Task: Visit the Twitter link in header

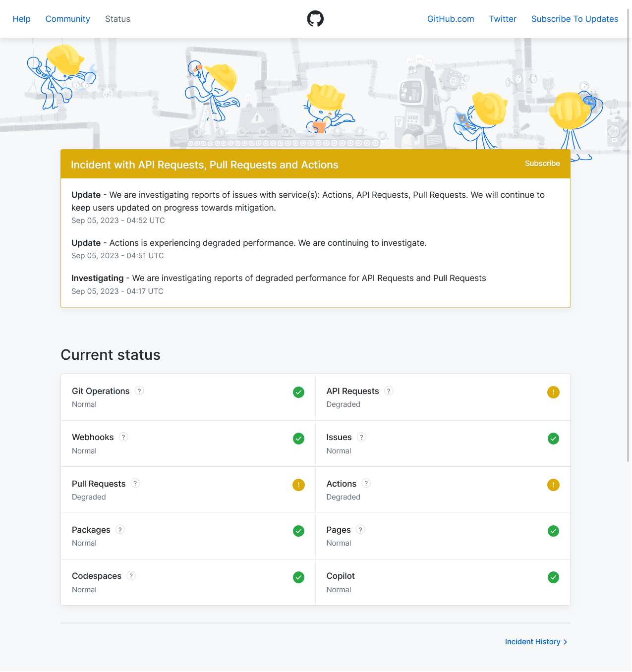Action: (503, 19)
